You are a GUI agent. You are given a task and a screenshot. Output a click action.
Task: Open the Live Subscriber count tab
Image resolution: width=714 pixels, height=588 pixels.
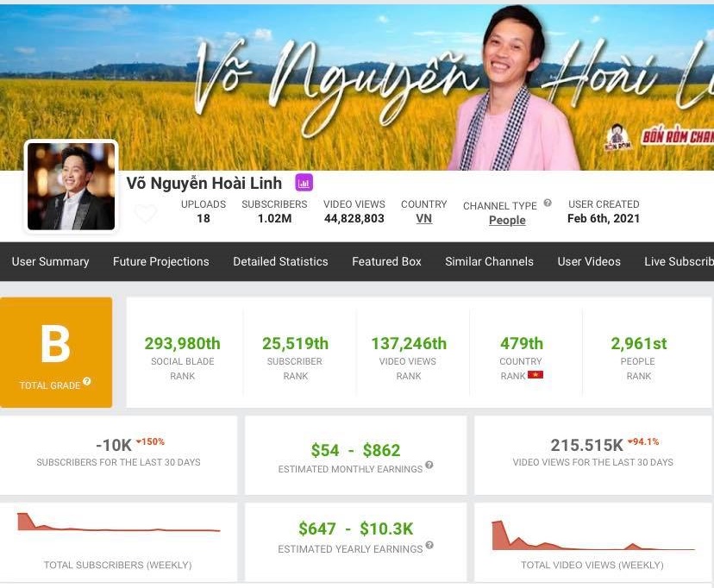(679, 261)
